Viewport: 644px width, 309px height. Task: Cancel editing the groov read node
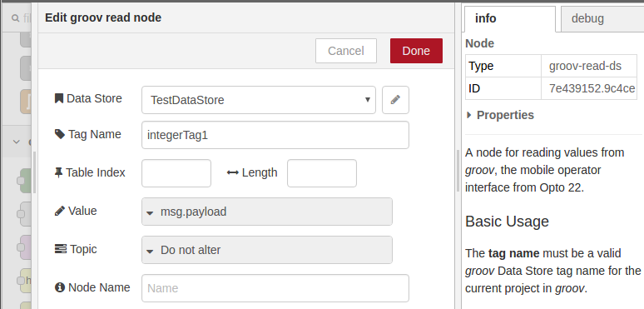coord(346,51)
